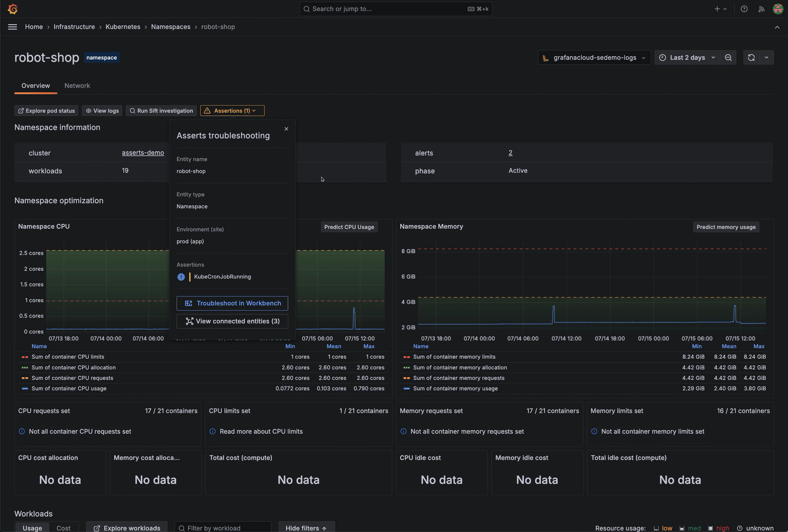The width and height of the screenshot is (788, 532).
Task: Go to Kubernetes in the breadcrumb
Action: (x=123, y=27)
